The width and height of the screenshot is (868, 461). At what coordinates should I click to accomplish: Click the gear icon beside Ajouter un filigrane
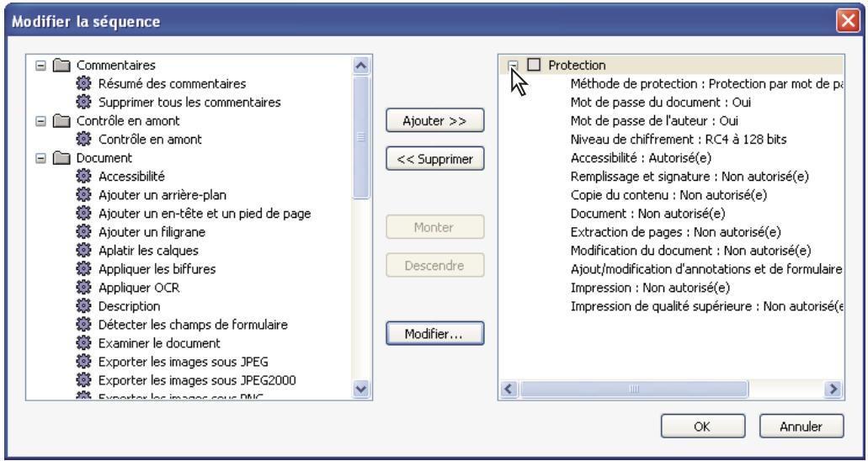click(83, 232)
